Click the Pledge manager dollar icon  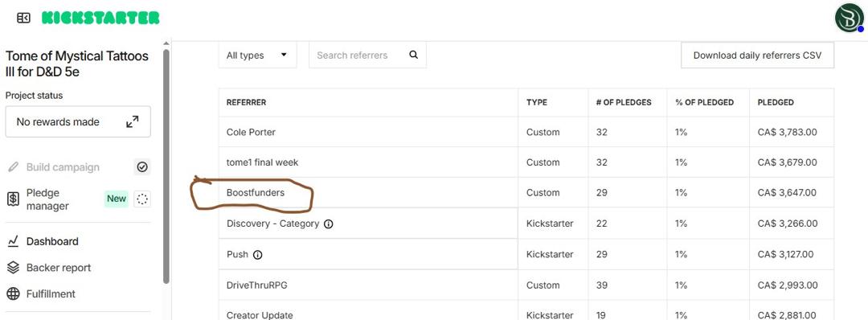pos(14,199)
